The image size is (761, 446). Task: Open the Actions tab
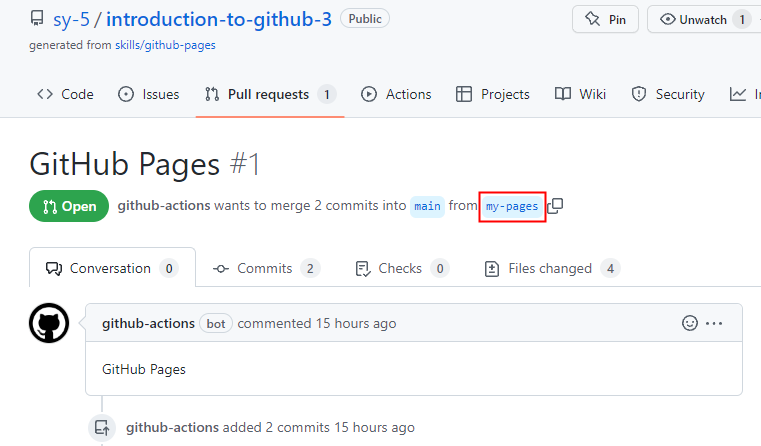pos(396,94)
